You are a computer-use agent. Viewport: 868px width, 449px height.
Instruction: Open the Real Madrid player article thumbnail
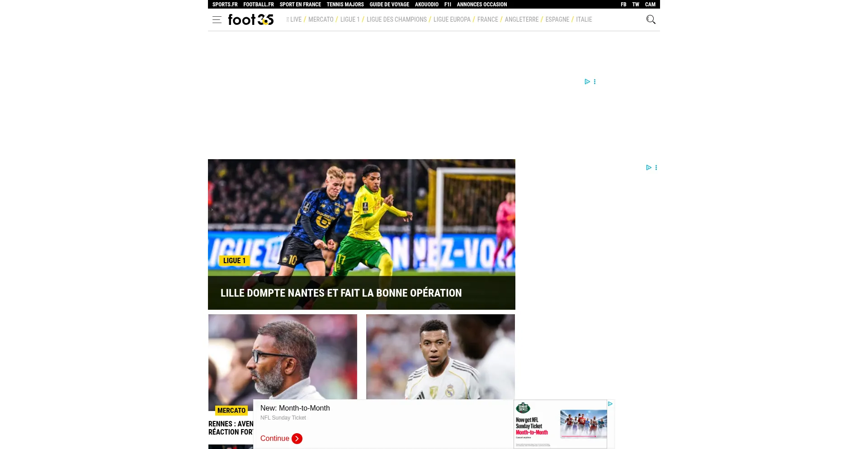point(440,356)
